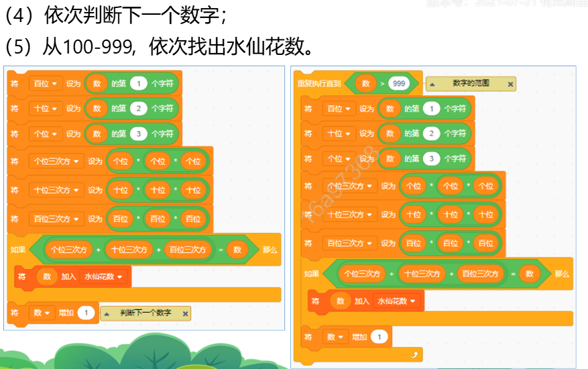
Task: Open the 水仙花数 list dropdown inside the repeat-until loop
Action: click(x=396, y=301)
